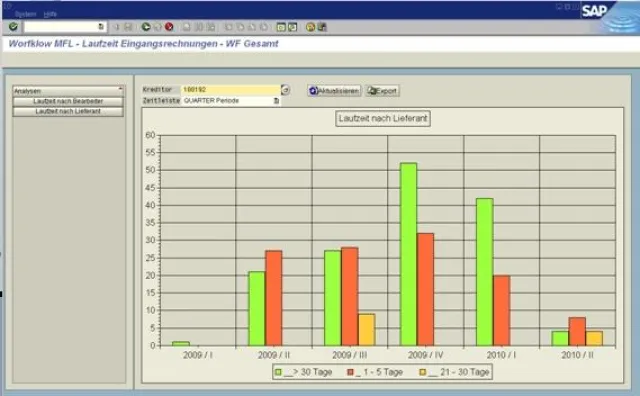Click the 2010 / II axis label
Screen dimensions: 640x396
point(577,355)
